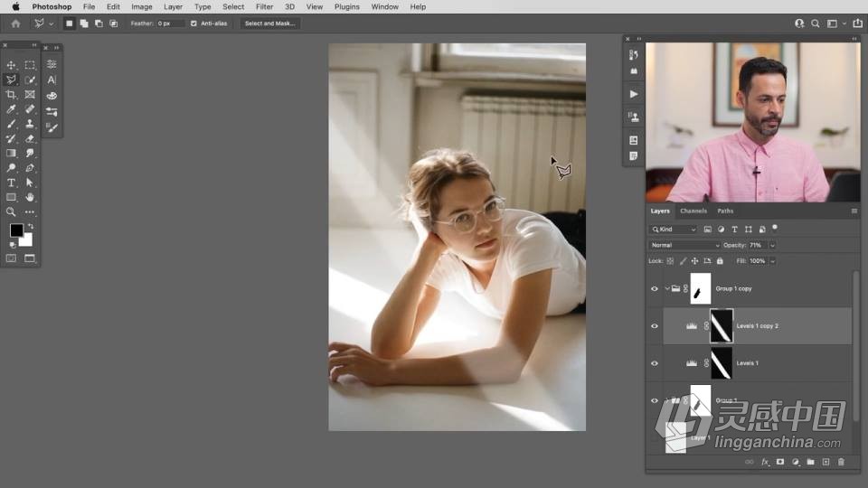Hide the Levels 1 layer
The height and width of the screenshot is (488, 868).
click(x=655, y=363)
